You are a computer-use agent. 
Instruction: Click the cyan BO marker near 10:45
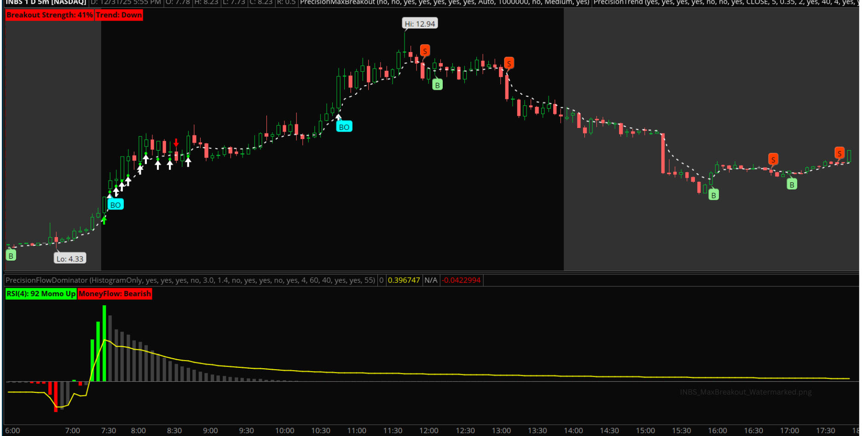coord(344,127)
